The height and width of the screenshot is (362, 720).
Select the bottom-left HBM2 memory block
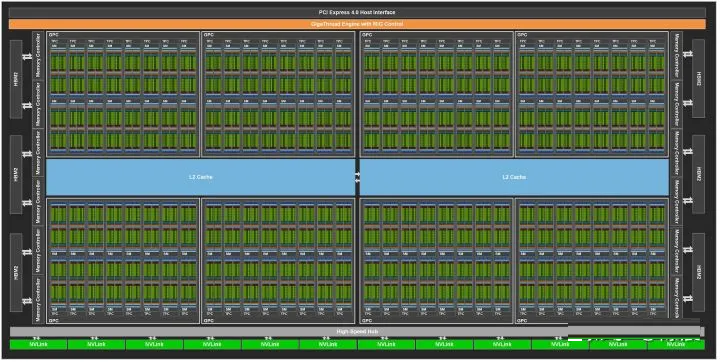[x=16, y=272]
